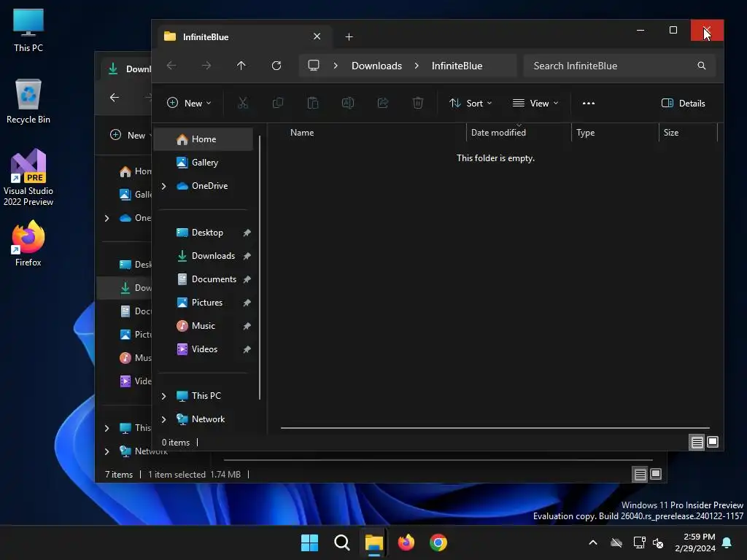Toggle the Details pane button

(x=683, y=103)
